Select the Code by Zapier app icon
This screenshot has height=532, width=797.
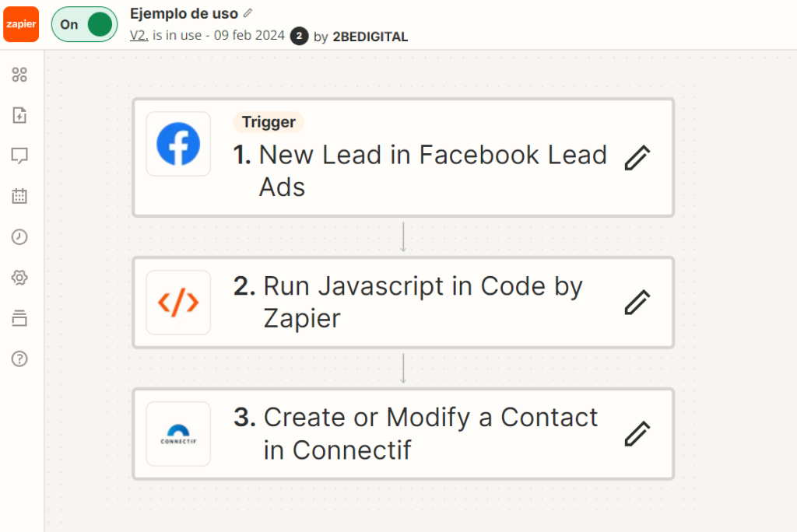tap(178, 303)
